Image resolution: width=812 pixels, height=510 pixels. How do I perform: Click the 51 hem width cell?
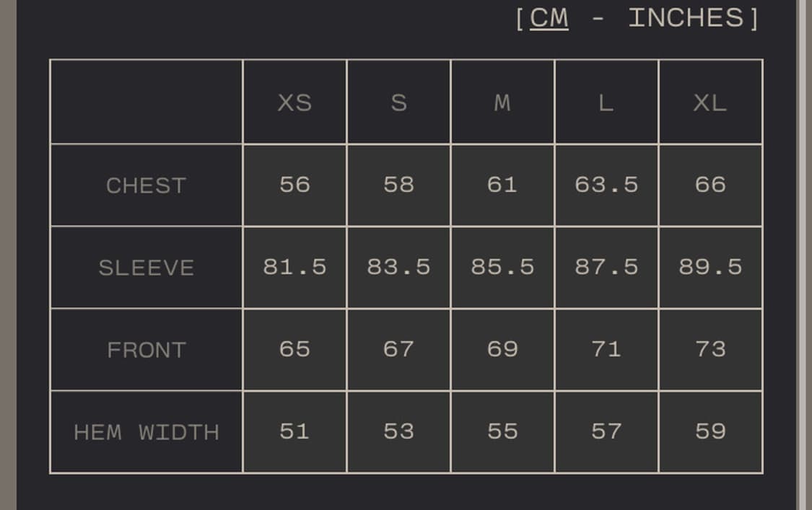tap(294, 431)
